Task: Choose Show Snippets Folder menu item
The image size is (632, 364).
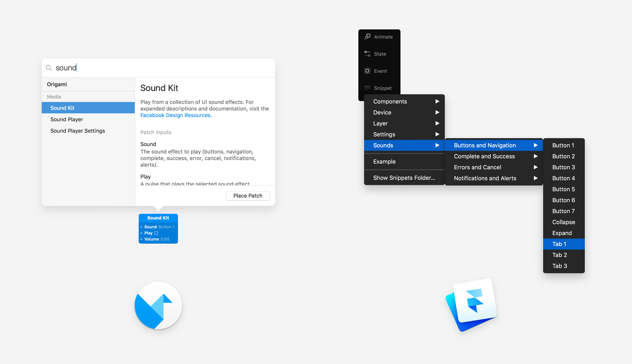Action: tap(404, 178)
